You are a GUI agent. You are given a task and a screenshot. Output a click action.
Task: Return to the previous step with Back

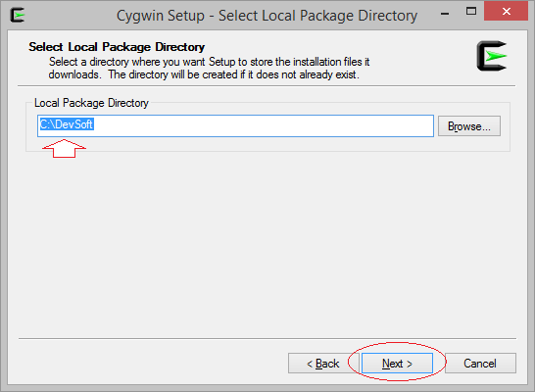[x=323, y=364]
